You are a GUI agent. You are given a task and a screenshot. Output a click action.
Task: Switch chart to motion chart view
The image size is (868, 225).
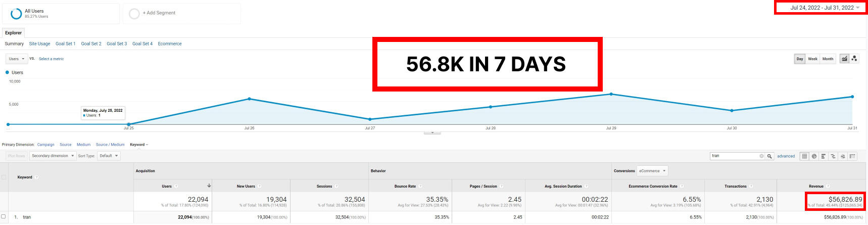pos(854,59)
